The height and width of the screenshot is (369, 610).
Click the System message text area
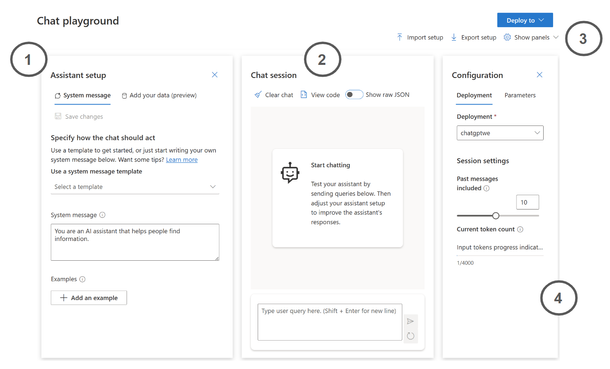135,242
